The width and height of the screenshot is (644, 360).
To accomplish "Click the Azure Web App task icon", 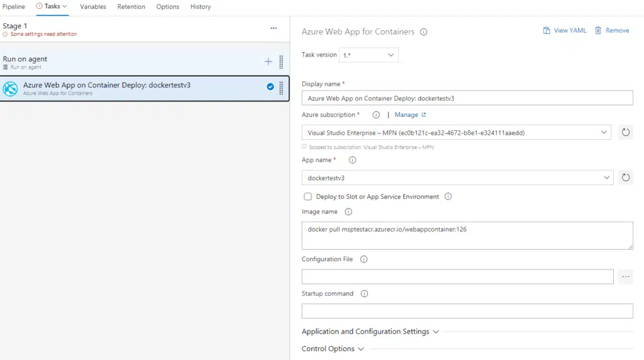I will click(10, 89).
